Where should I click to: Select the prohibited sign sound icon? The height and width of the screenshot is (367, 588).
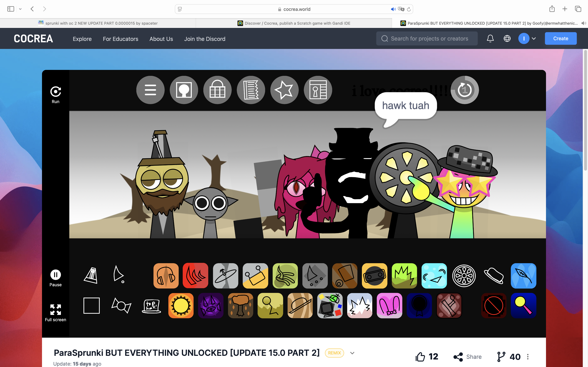[494, 306]
